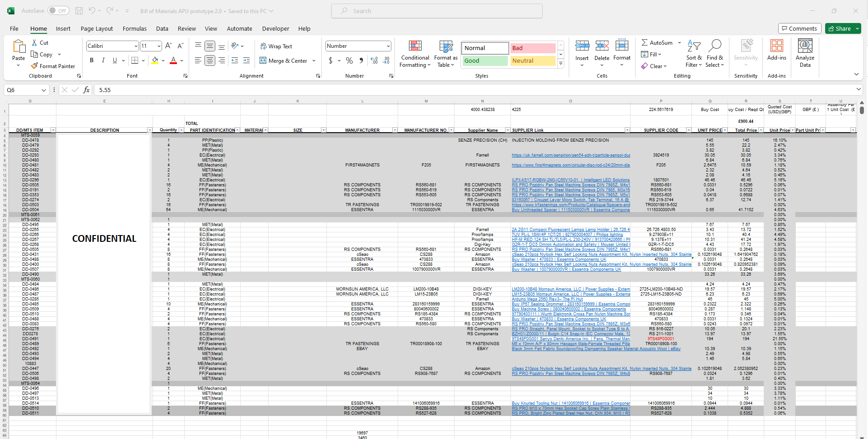Screen dimensions: 868x439
Task: Click the Undo arrow icon
Action: click(92, 10)
